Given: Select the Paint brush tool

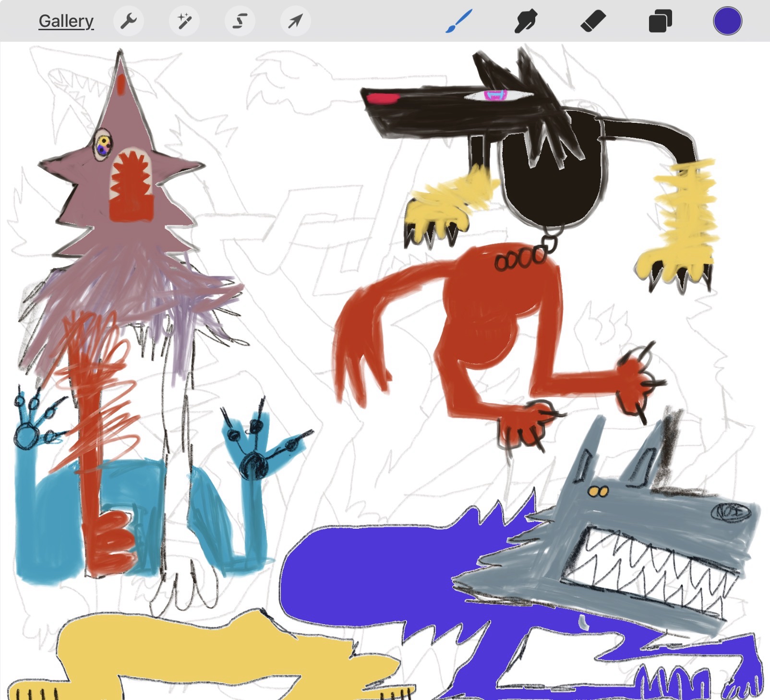Looking at the screenshot, I should click(459, 22).
